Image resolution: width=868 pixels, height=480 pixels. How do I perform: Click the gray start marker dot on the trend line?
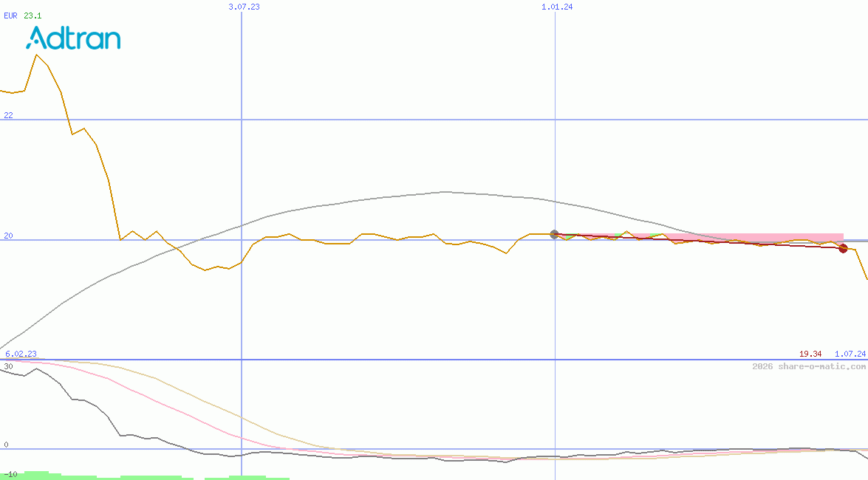(554, 235)
